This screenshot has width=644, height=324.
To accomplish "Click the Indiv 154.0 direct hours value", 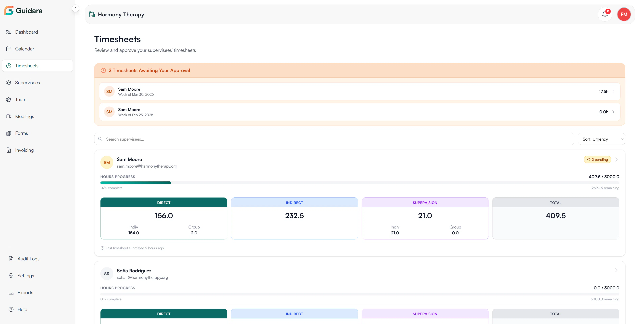I will pyautogui.click(x=133, y=233).
